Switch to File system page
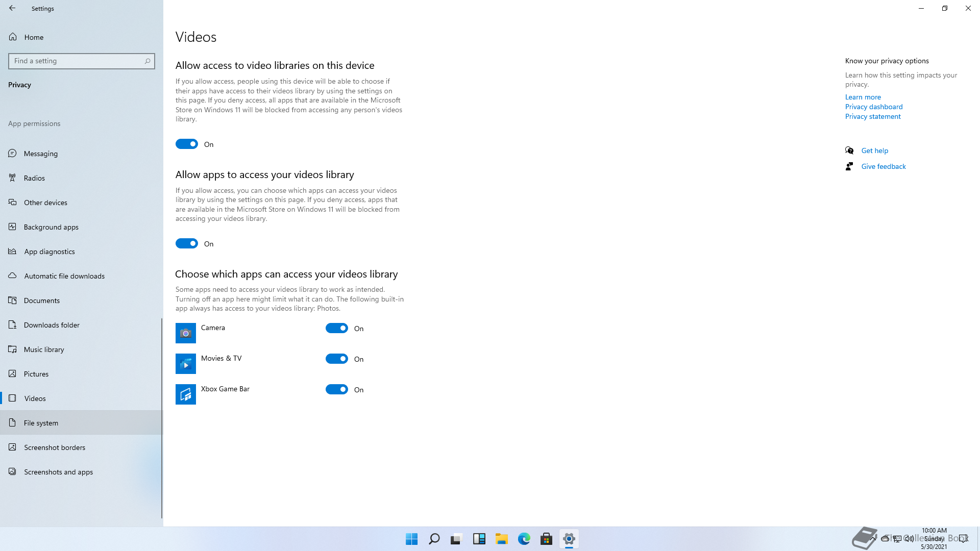Image resolution: width=980 pixels, height=551 pixels. click(x=81, y=422)
